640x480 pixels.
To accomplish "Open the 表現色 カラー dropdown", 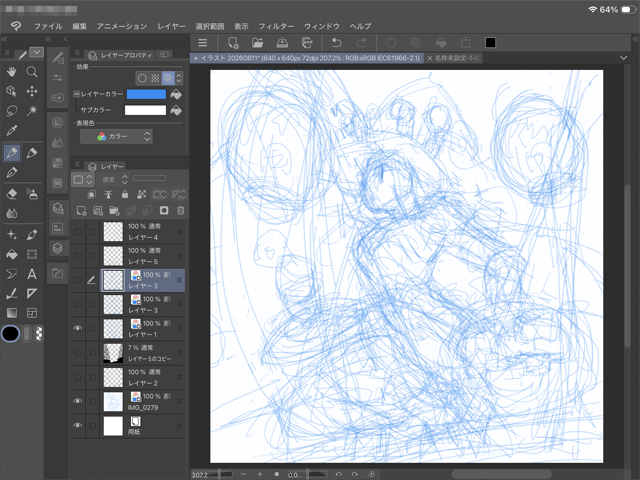I will 116,136.
